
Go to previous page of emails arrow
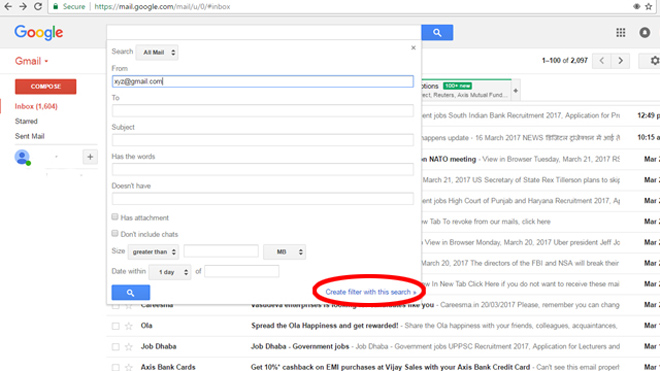click(x=602, y=61)
